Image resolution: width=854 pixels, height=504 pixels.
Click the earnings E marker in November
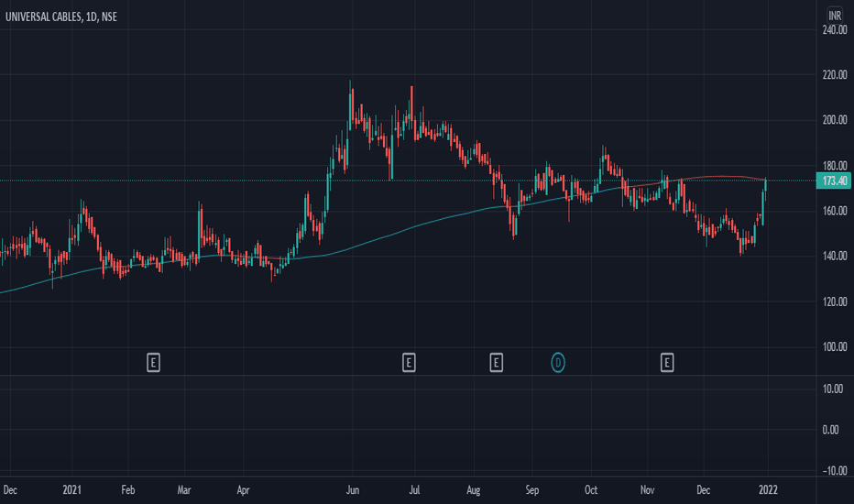(x=667, y=363)
